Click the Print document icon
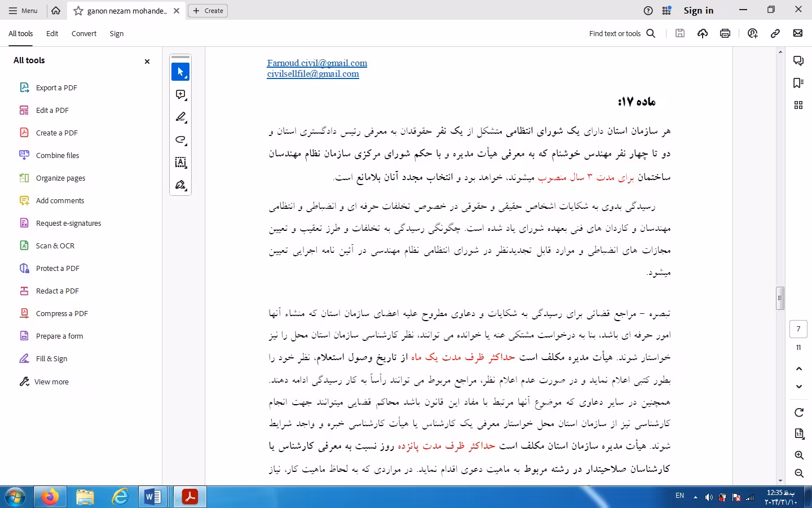This screenshot has height=508, width=812. 725,33
